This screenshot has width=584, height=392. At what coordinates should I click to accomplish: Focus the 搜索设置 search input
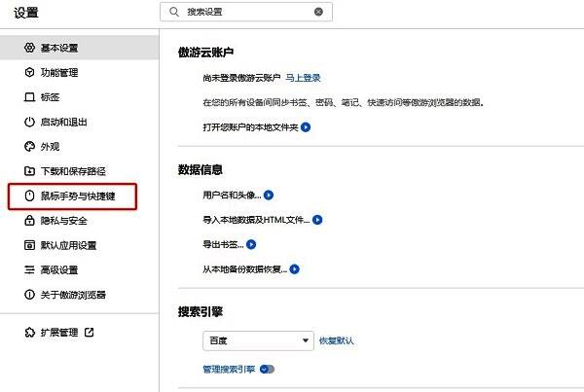247,12
